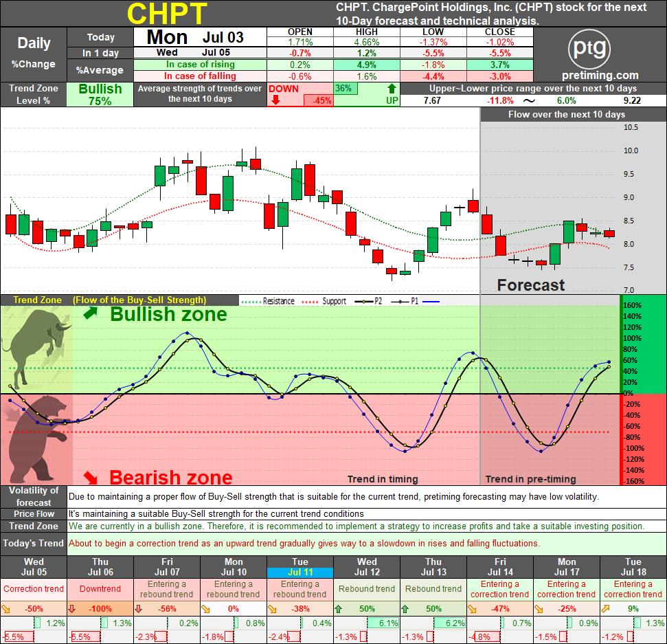Click the arrow icon beside 0% for Jul 10
The height and width of the screenshot is (644, 667).
(x=205, y=609)
